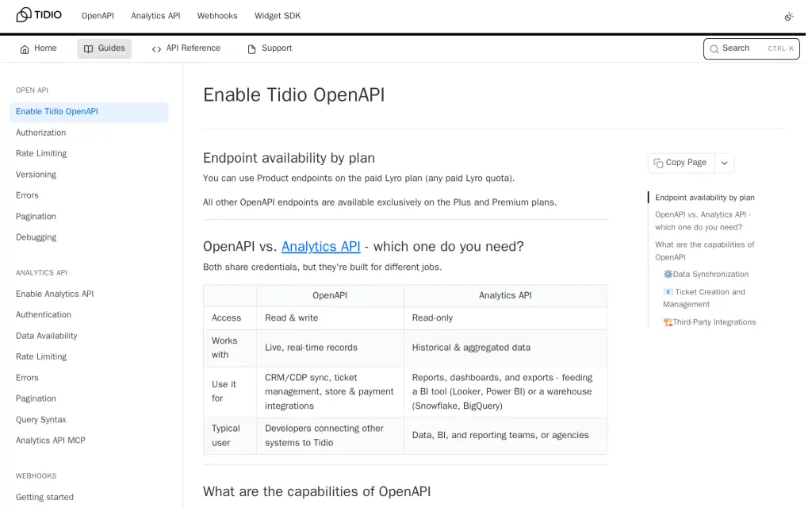Follow the Analytics API link in heading
Image resolution: width=812 pixels, height=508 pixels.
tap(320, 246)
